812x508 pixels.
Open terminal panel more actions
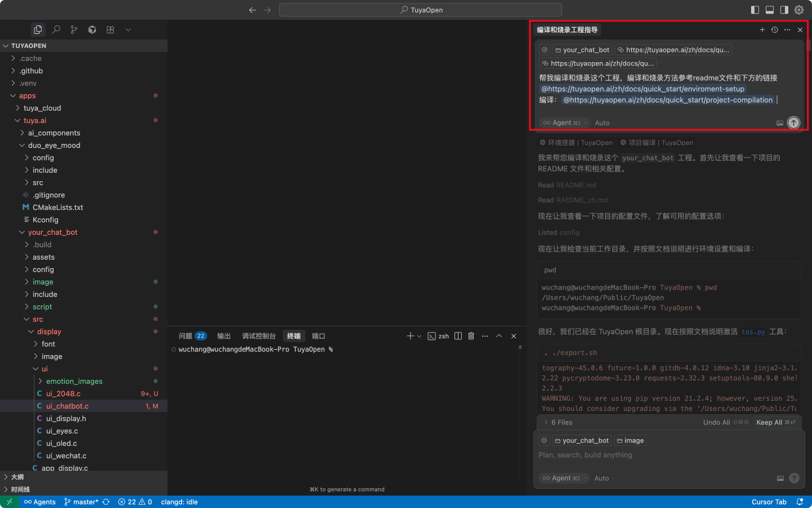click(485, 336)
